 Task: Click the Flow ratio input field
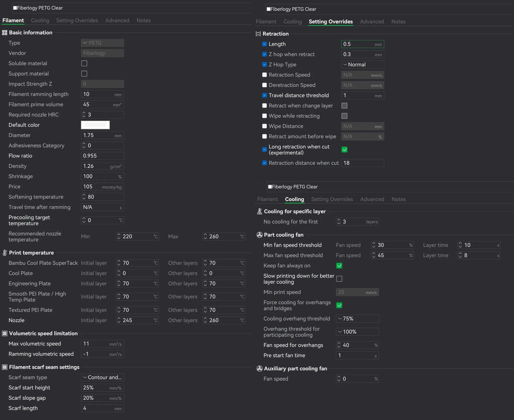click(x=102, y=156)
